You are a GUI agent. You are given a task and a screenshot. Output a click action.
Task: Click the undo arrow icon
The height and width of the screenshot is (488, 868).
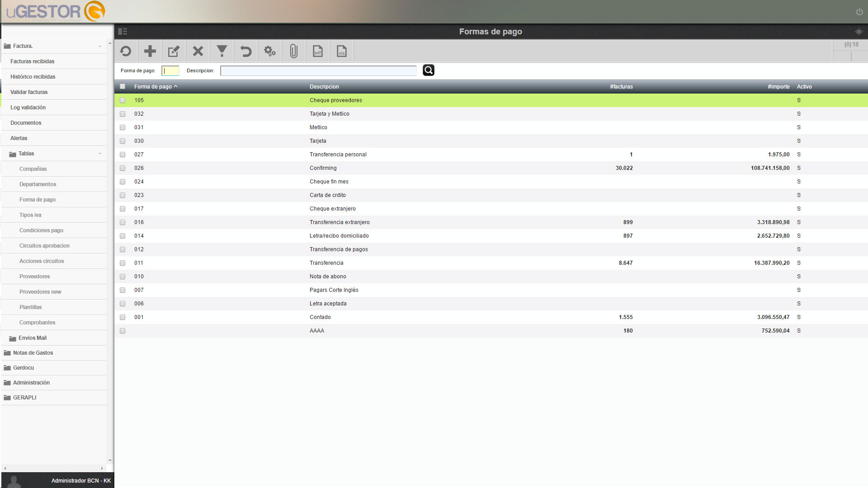pyautogui.click(x=245, y=51)
